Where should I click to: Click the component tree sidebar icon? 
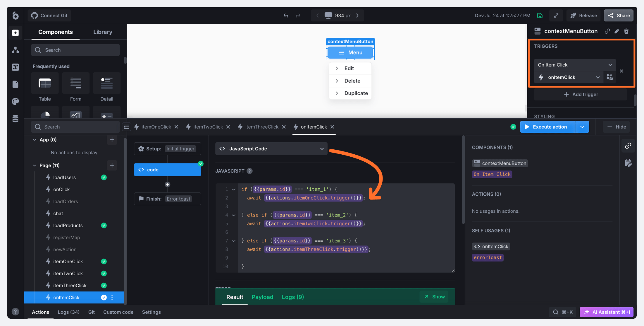[15, 50]
